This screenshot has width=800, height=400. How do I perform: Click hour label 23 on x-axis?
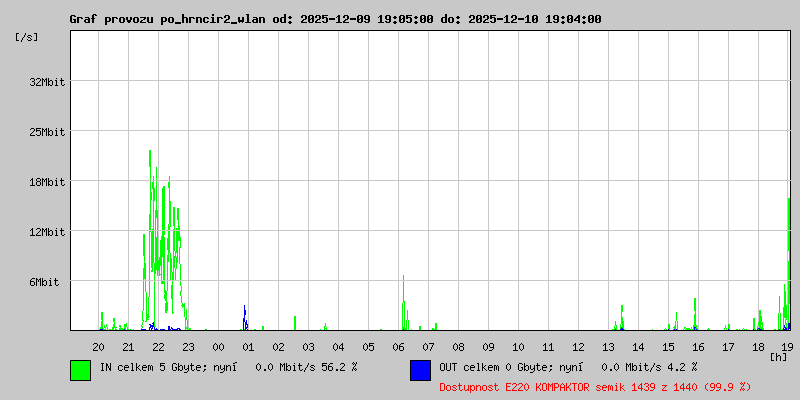188,347
